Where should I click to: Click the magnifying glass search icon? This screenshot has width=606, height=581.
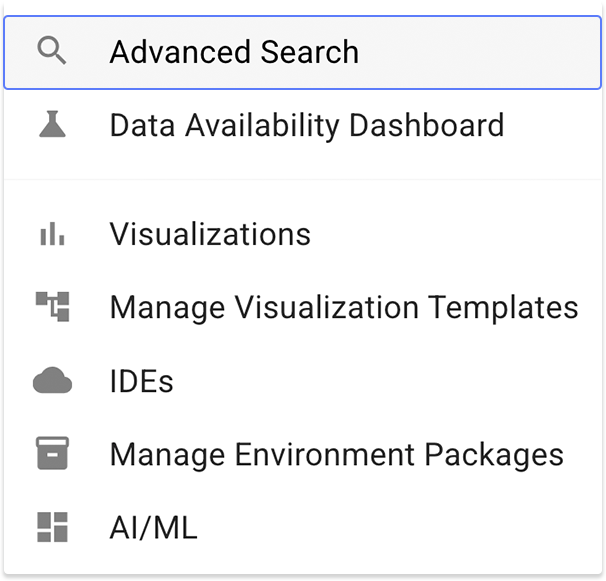pyautogui.click(x=51, y=51)
